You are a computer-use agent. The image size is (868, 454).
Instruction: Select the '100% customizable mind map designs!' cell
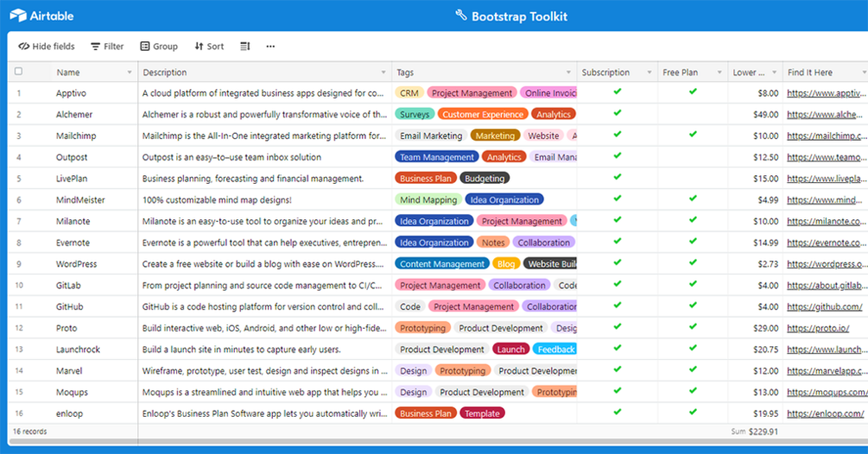point(264,199)
